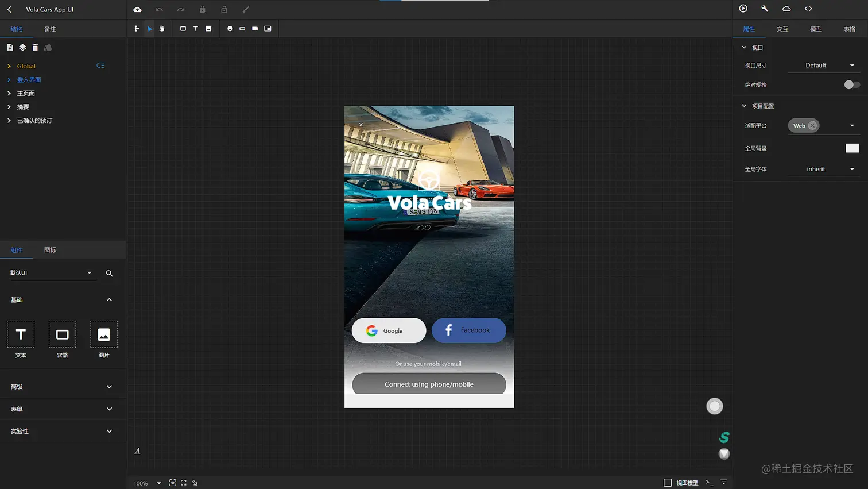868x489 pixels.
Task: Click the tree structure tool icon
Action: coord(137,28)
